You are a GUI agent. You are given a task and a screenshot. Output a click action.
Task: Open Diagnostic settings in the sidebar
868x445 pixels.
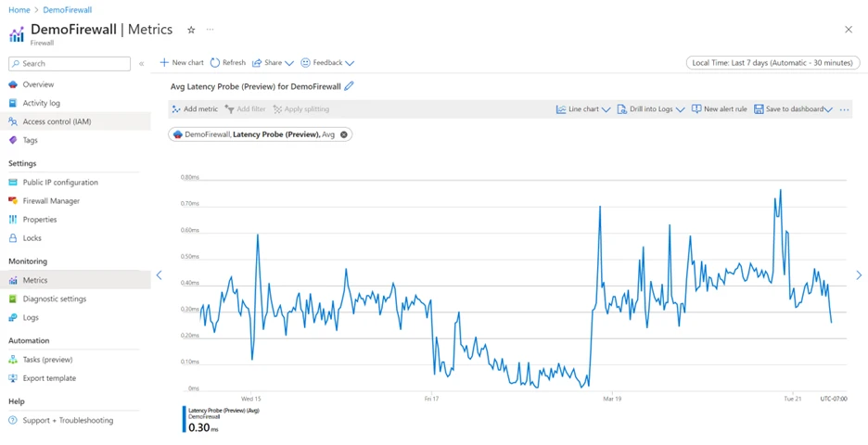tap(54, 299)
